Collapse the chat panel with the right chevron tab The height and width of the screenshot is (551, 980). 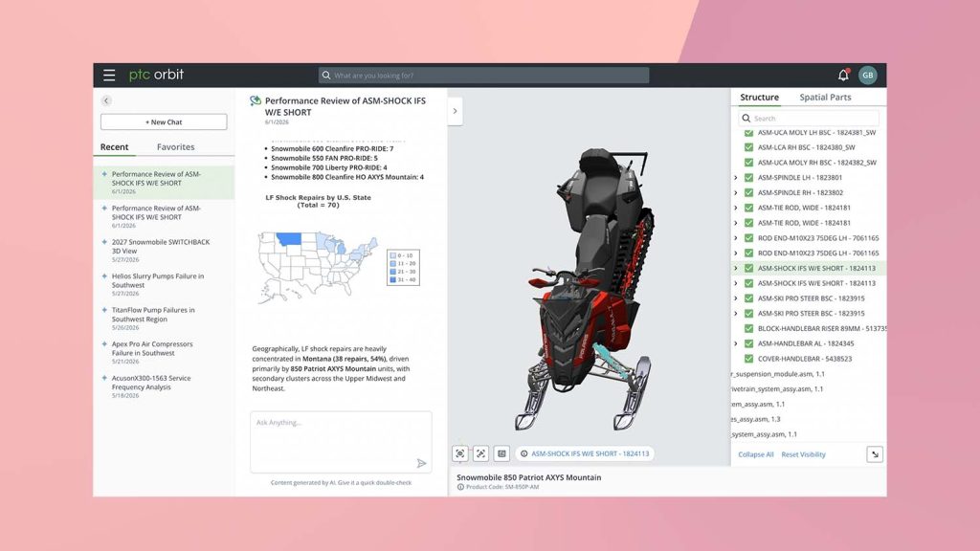(455, 111)
